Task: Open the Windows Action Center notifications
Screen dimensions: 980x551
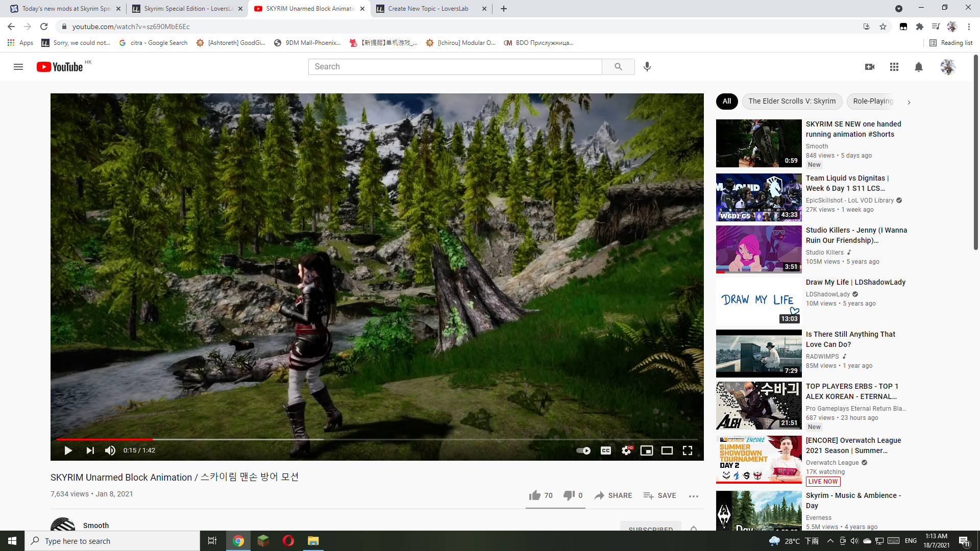Action: (x=964, y=541)
